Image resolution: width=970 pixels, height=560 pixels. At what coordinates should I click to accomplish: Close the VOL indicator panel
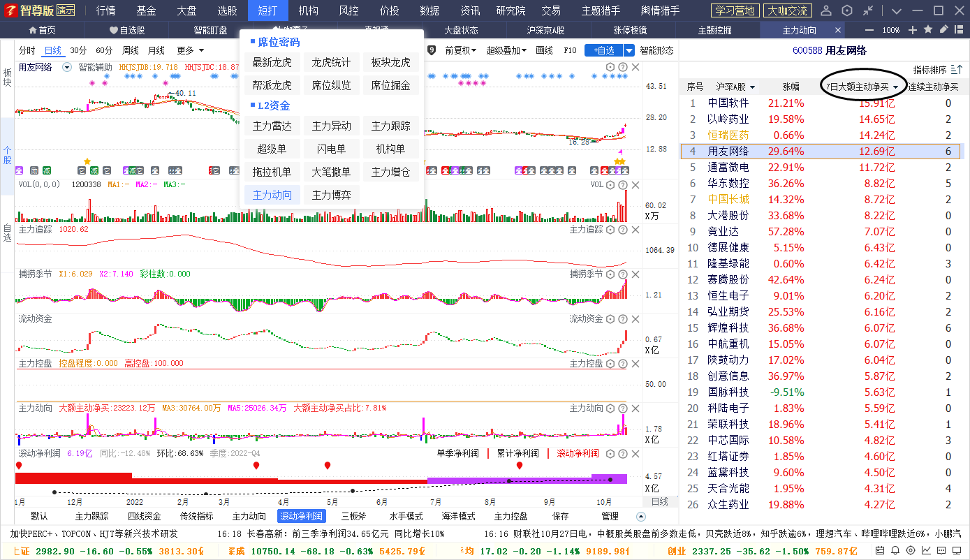click(635, 185)
